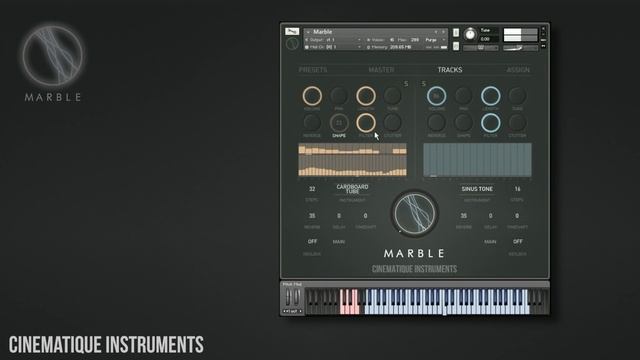Solo the blue track with its S button
This screenshot has height=360, width=640.
pyautogui.click(x=423, y=84)
